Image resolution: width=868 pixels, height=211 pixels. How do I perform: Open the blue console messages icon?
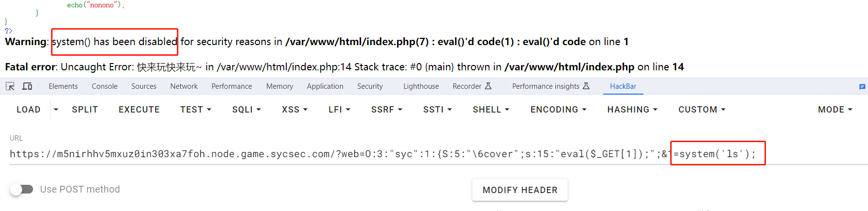point(862,87)
